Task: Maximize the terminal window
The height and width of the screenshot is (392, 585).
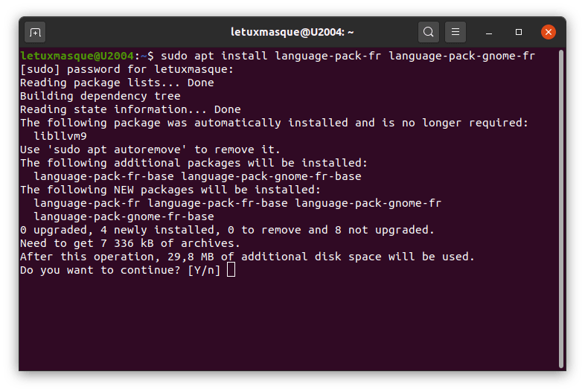Action: 519,32
